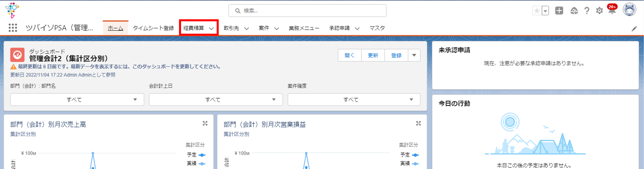
Task: Click the pencil icon to edit navigation
Action: [634, 29]
